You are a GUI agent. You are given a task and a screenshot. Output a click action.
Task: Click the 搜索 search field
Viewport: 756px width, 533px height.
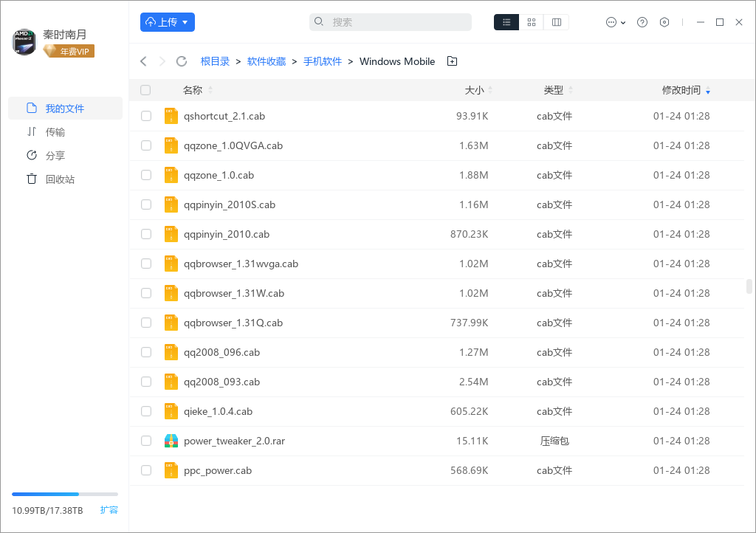[390, 22]
